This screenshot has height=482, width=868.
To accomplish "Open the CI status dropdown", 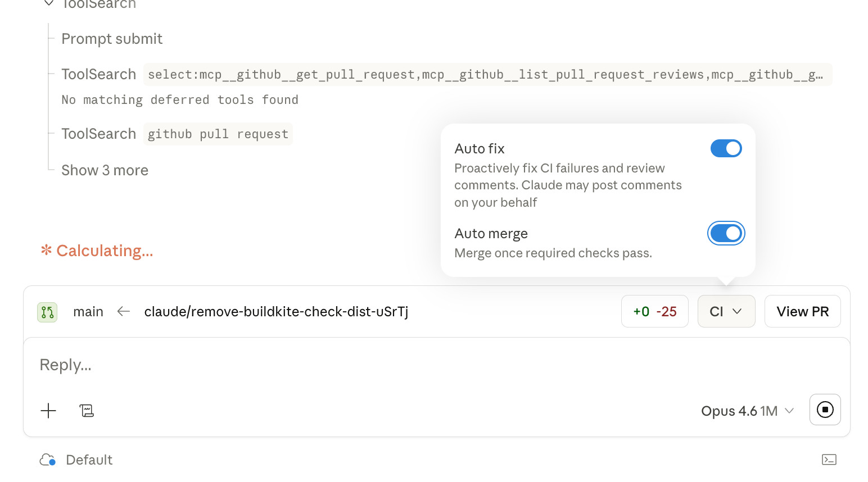I will pos(726,311).
